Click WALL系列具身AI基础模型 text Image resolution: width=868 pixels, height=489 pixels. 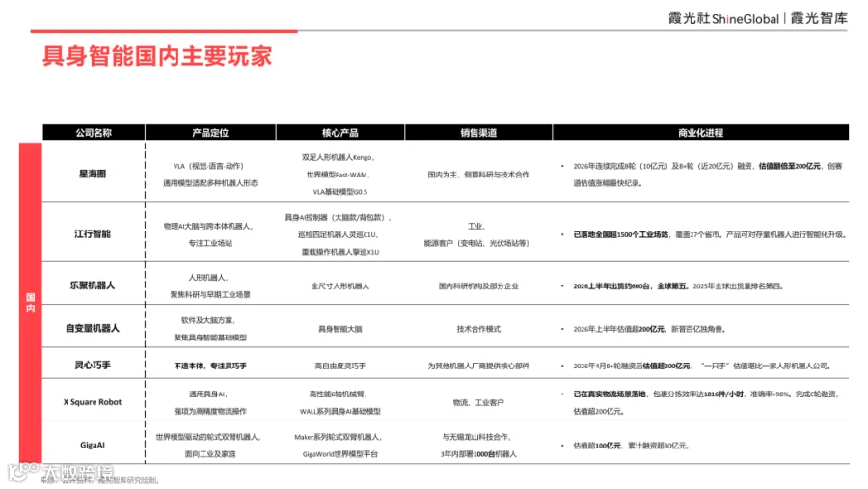pos(339,412)
